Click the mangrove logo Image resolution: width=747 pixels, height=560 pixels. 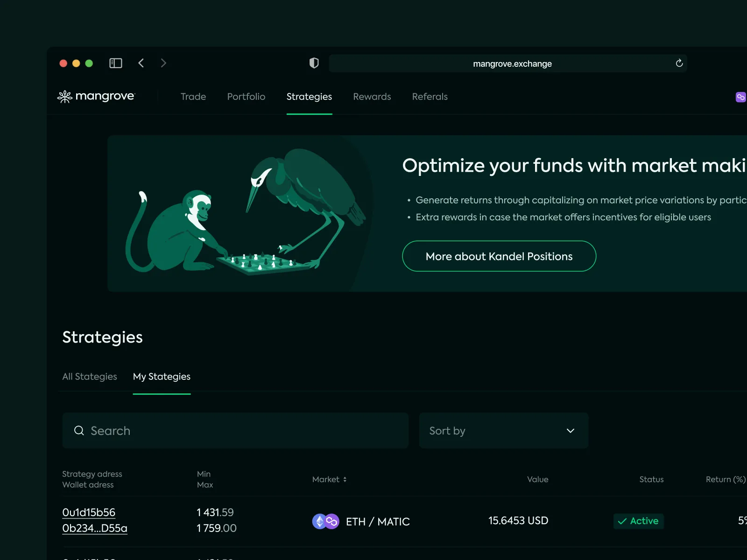point(96,96)
